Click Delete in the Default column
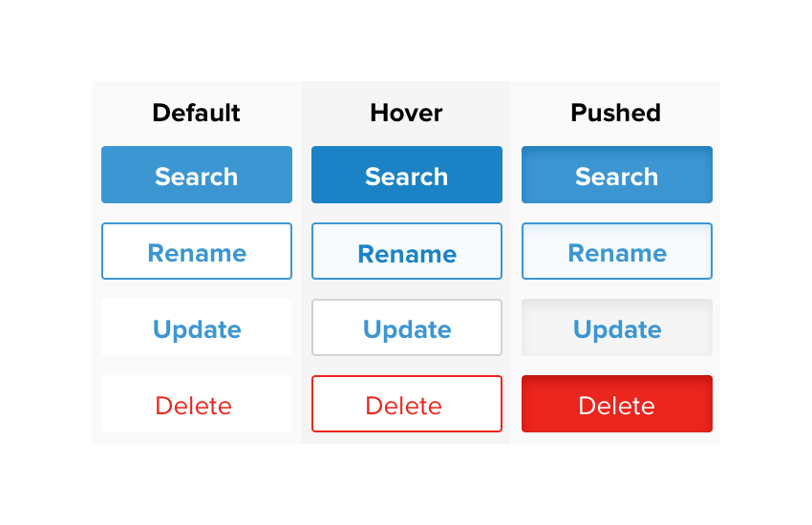The height and width of the screenshot is (525, 812). coord(197,404)
